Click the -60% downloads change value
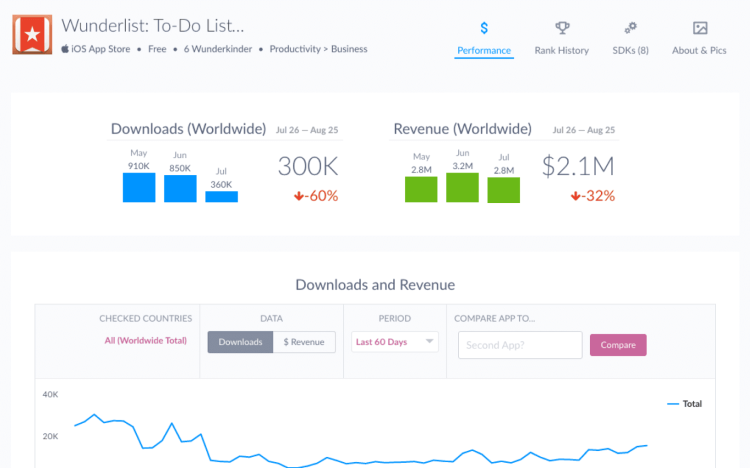Image resolution: width=750 pixels, height=468 pixels. (x=321, y=196)
